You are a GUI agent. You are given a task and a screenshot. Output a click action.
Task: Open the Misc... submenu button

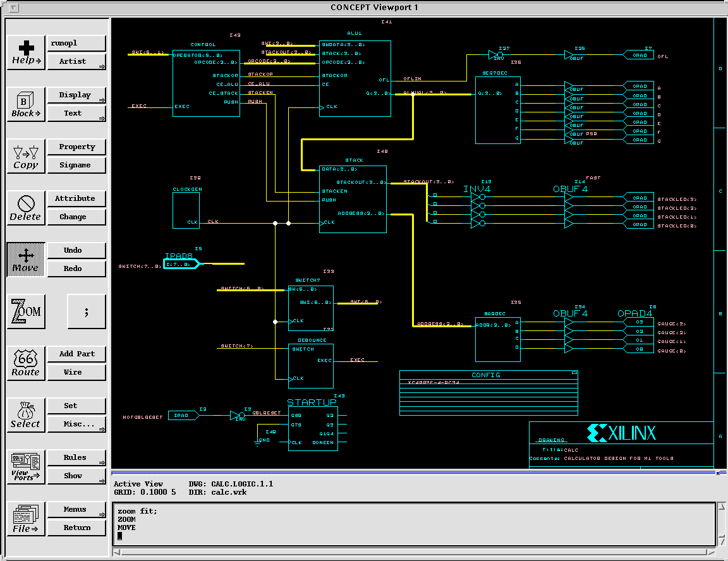[x=76, y=424]
